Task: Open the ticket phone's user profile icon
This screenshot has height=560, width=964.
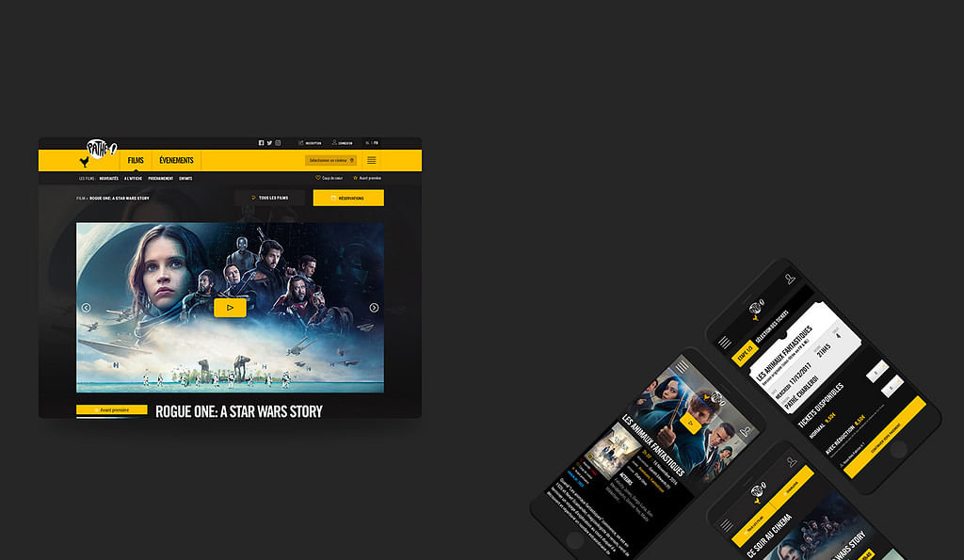Action: click(790, 279)
